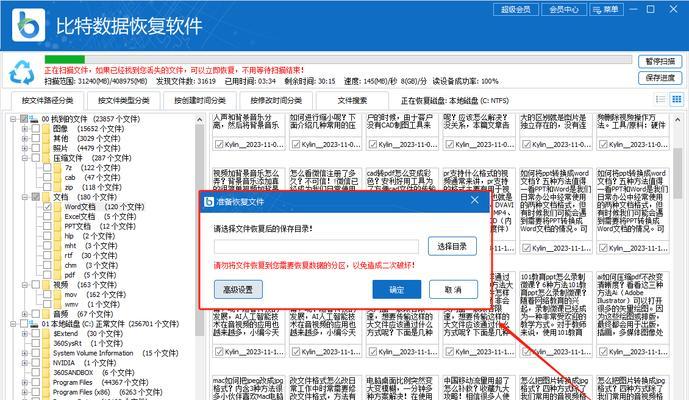Switch to 按修改时间分类 tab
Image resolution: width=689 pixels, height=400 pixels.
[276, 101]
